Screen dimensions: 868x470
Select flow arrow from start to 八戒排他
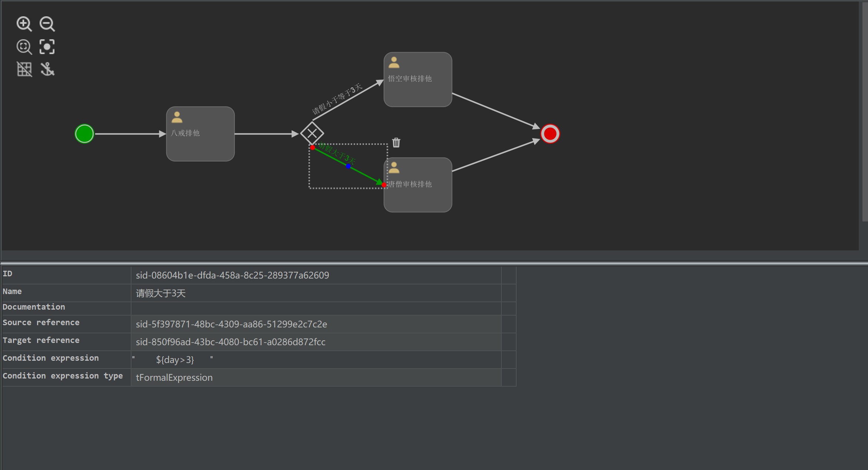pyautogui.click(x=130, y=134)
